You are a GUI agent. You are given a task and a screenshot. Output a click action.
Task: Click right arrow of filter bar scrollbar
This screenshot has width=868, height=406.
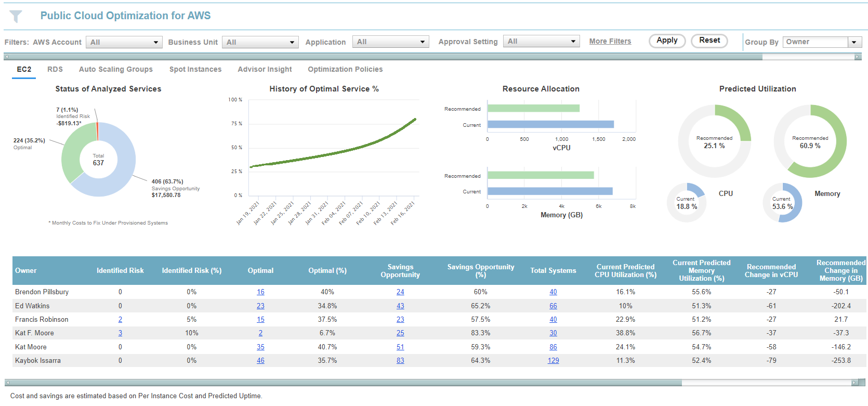pyautogui.click(x=858, y=57)
